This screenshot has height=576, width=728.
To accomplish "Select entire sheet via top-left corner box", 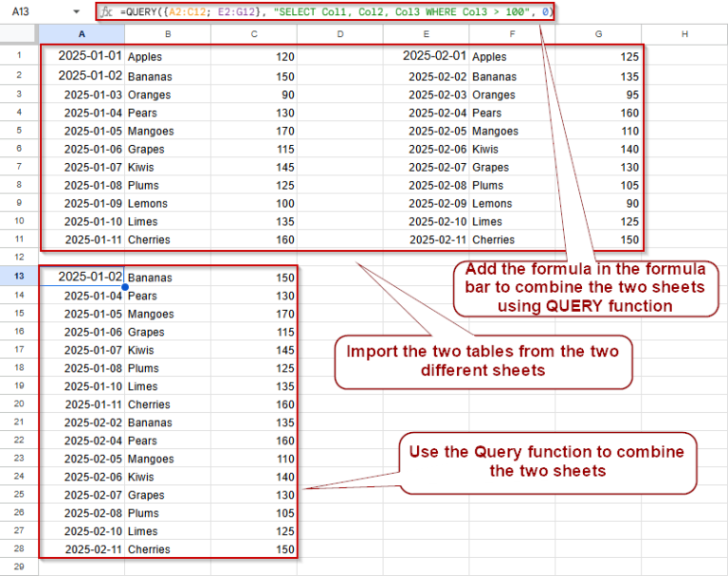I will click(19, 35).
